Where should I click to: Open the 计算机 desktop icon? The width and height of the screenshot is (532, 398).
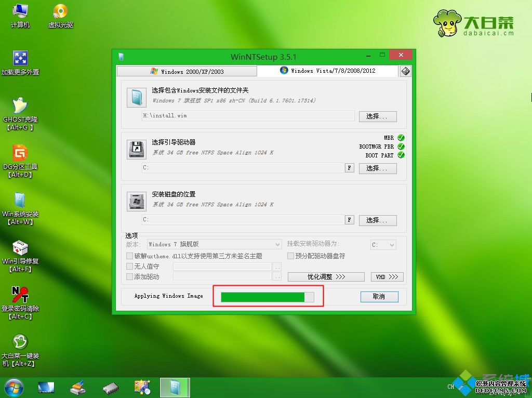20,16
